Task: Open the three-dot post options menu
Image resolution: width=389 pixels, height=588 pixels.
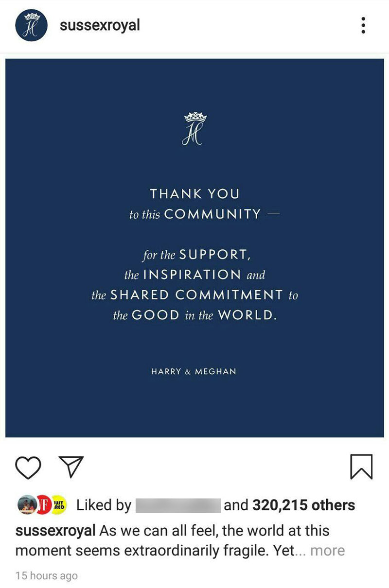Action: (363, 25)
